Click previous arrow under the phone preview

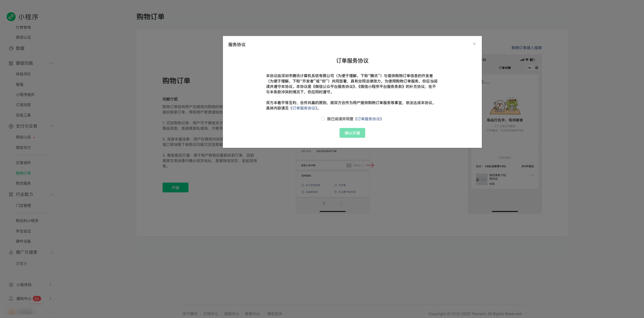click(324, 203)
